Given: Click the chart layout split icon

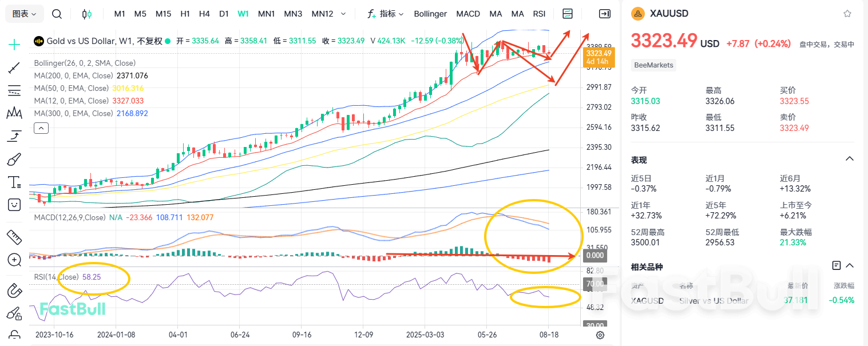Looking at the screenshot, I should (567, 13).
